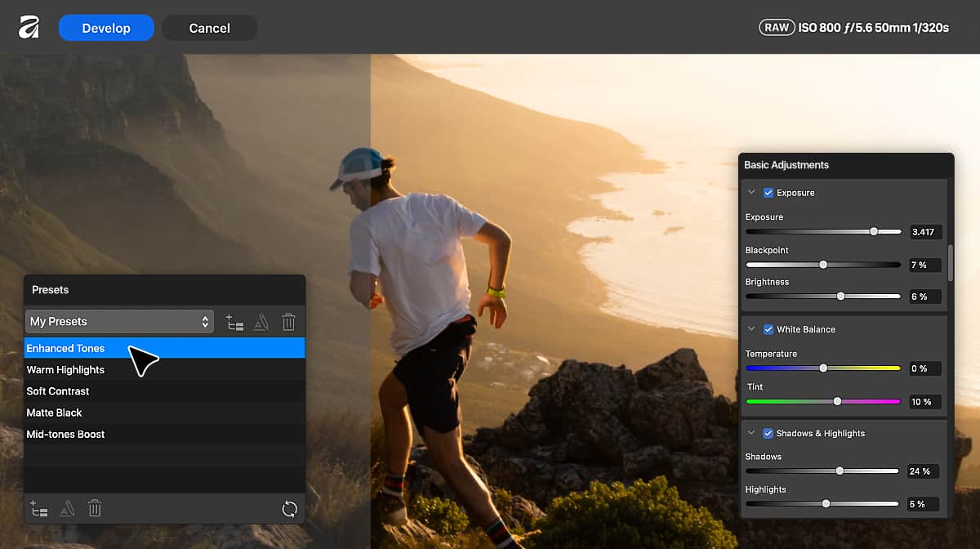Uncheck the Shadows & Highlights checkbox
This screenshot has height=549, width=980.
coord(768,433)
